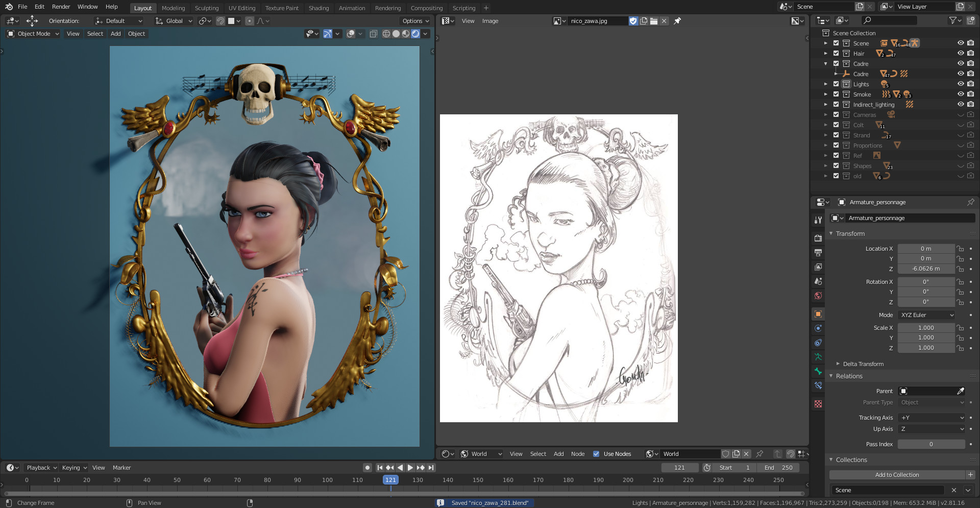The width and height of the screenshot is (980, 508).
Task: Open the 3D viewport Options dropdown
Action: coord(415,21)
